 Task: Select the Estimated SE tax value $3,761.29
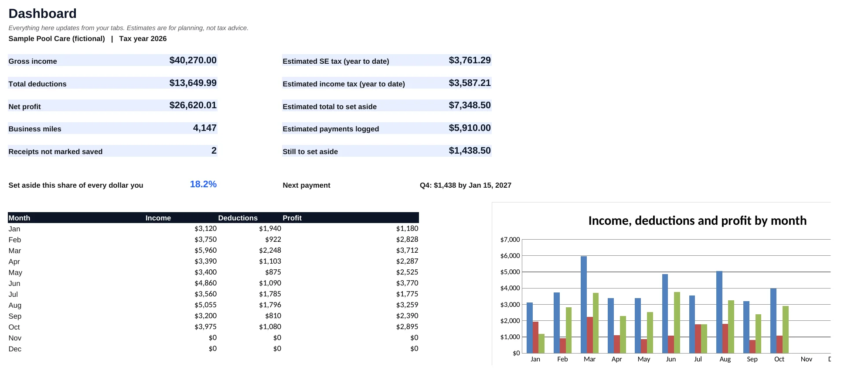470,60
